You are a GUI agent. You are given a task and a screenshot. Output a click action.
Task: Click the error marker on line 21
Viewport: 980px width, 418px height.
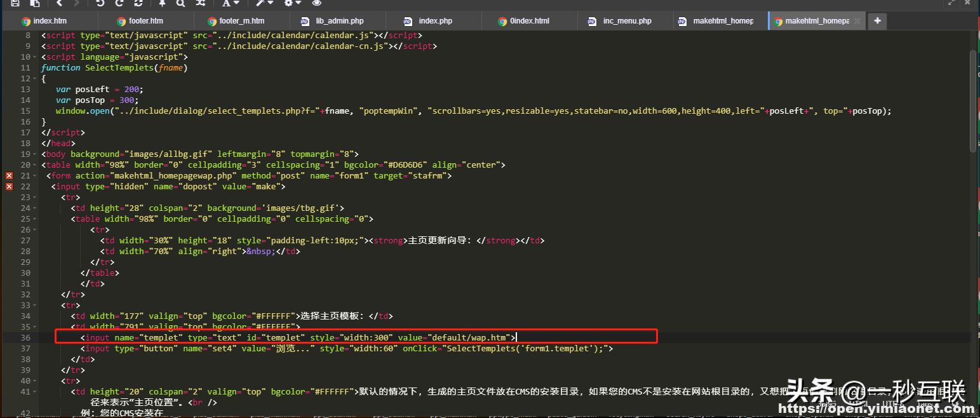(9, 175)
